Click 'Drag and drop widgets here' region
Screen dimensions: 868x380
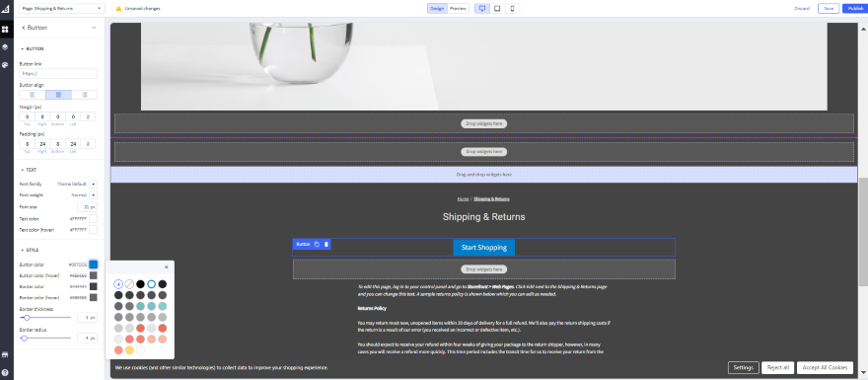484,175
